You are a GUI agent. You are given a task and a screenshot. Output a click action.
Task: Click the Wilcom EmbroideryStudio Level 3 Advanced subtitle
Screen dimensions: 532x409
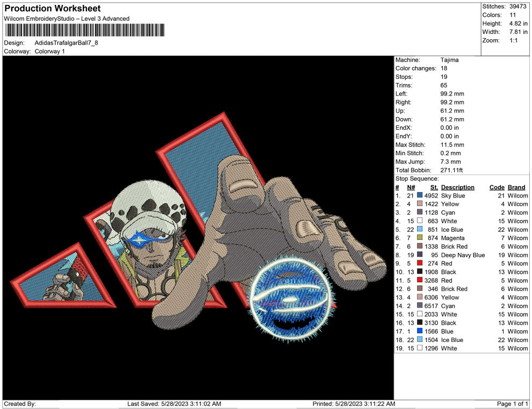[x=67, y=19]
